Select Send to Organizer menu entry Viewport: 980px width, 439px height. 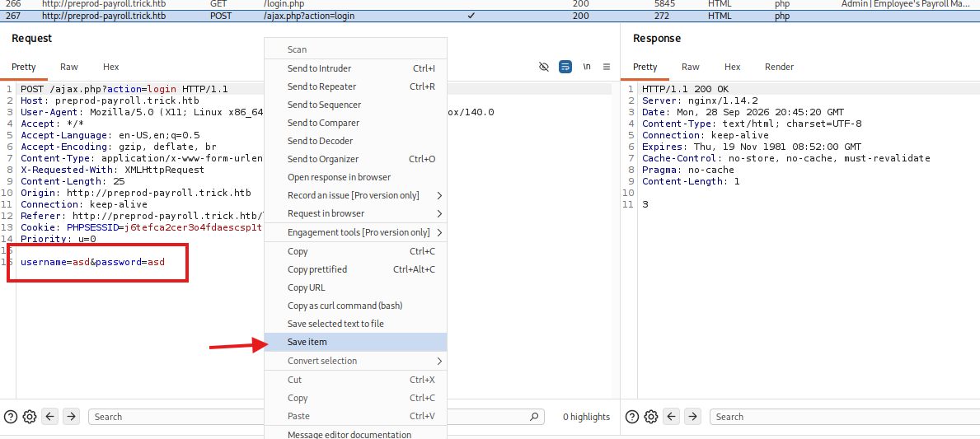(x=355, y=159)
